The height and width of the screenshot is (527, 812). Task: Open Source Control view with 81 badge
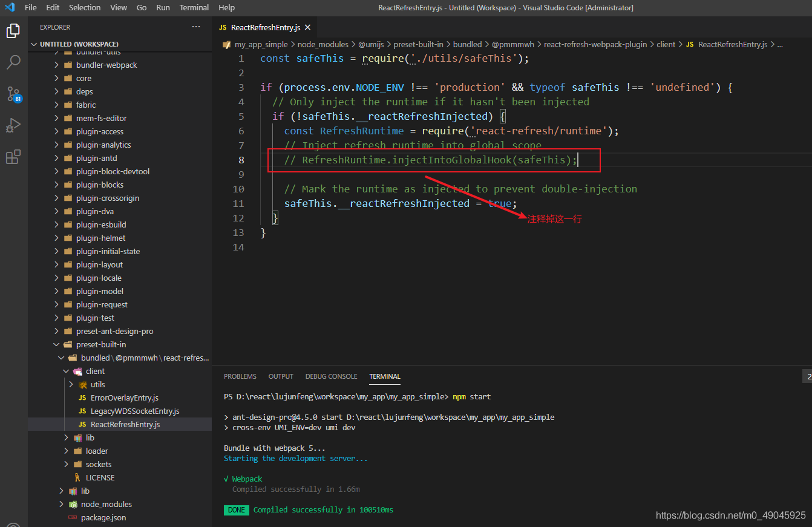(13, 94)
